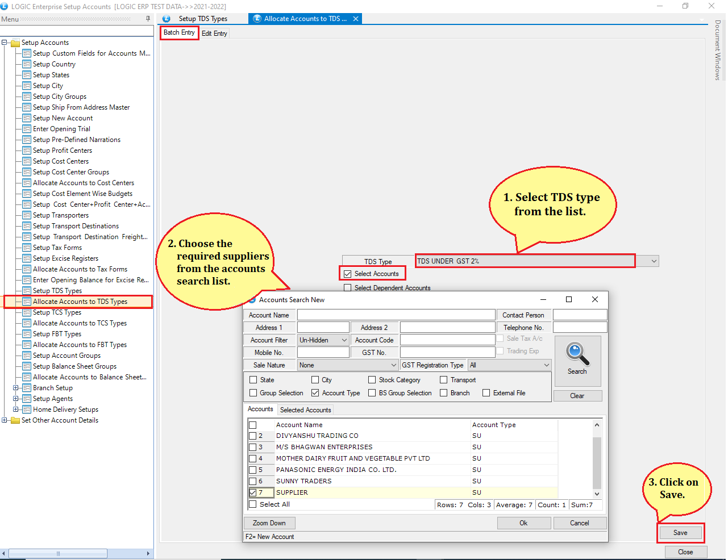The image size is (728, 560).
Task: Expand the Branch Setup tree node
Action: (x=15, y=388)
